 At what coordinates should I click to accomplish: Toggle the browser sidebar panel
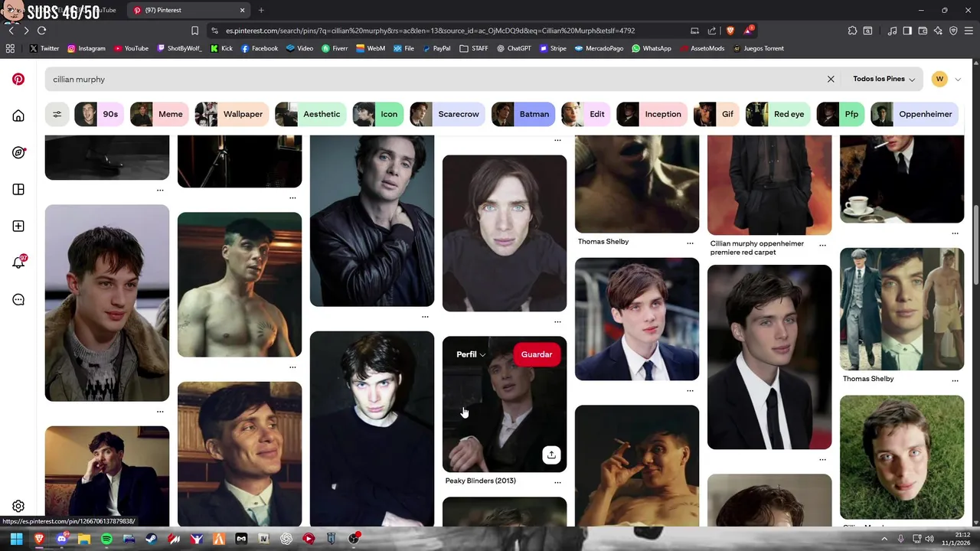point(907,31)
